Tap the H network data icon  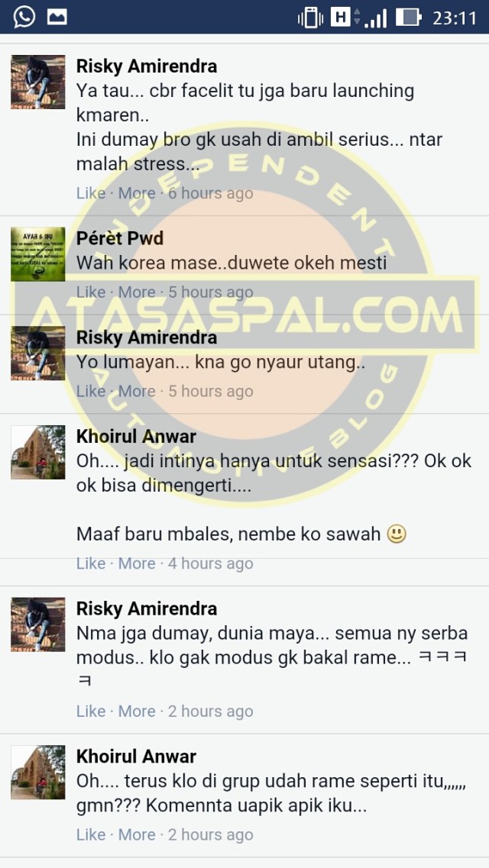pyautogui.click(x=343, y=17)
